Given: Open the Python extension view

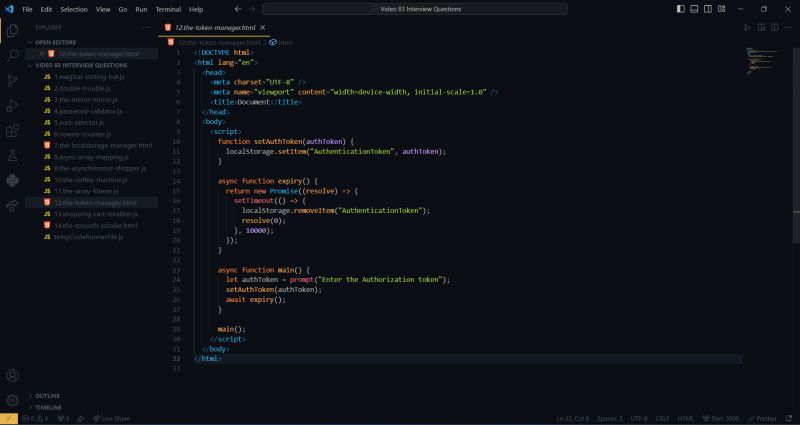Looking at the screenshot, I should tap(12, 181).
